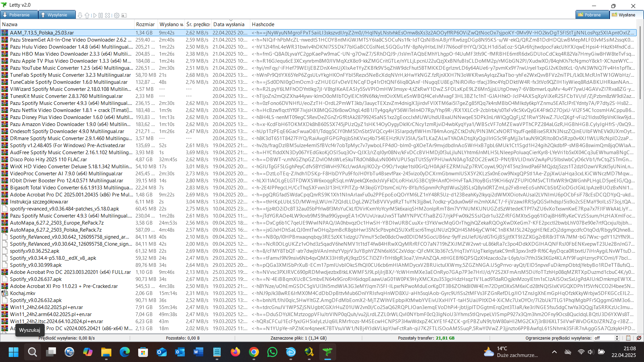The width and height of the screenshot is (644, 362).
Task: Select row TuneFab Spotify Music Converter 3.2.3
Action: click(x=318, y=75)
